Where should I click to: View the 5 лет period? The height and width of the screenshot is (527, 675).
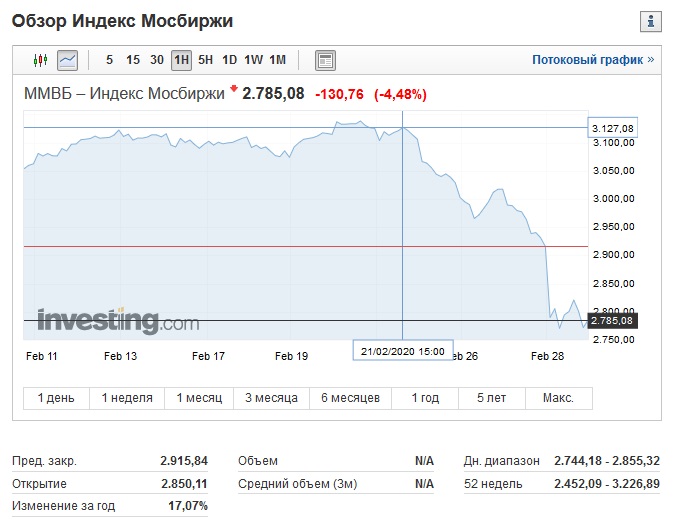tap(492, 398)
